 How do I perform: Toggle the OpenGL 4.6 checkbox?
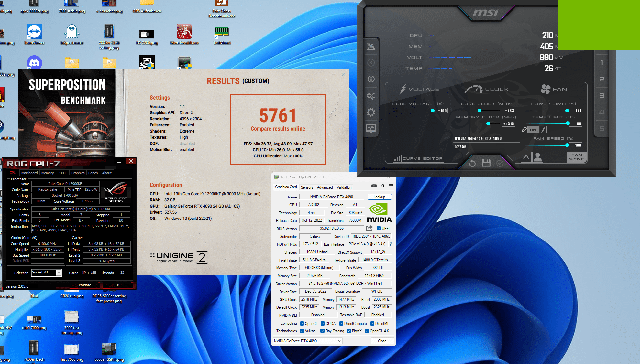pyautogui.click(x=367, y=331)
